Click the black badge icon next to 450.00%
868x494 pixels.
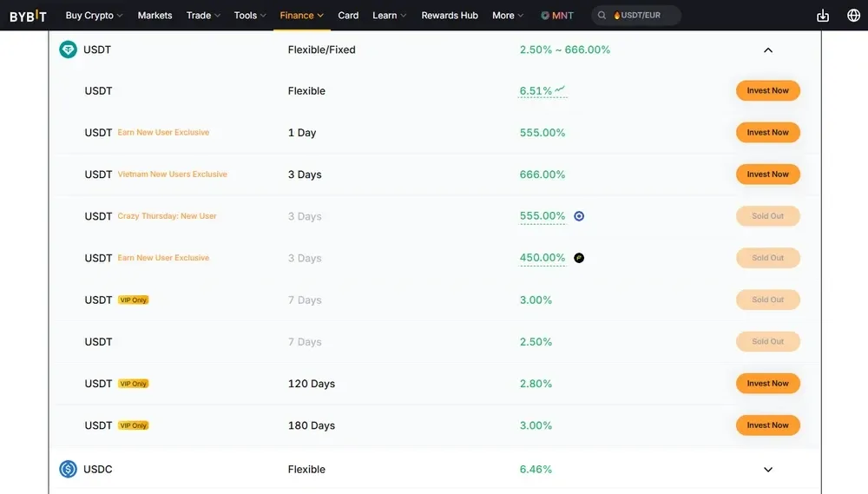pos(579,258)
